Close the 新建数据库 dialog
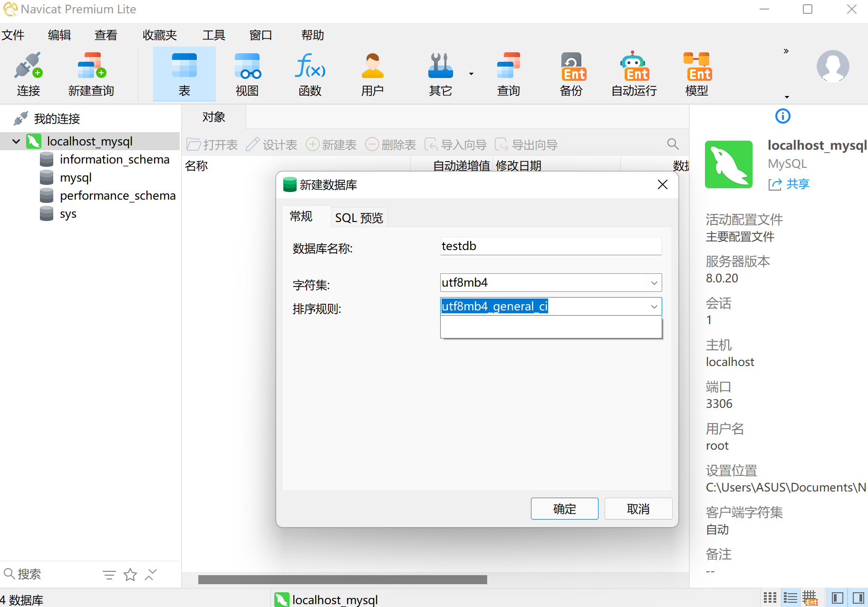This screenshot has height=607, width=868. [663, 184]
